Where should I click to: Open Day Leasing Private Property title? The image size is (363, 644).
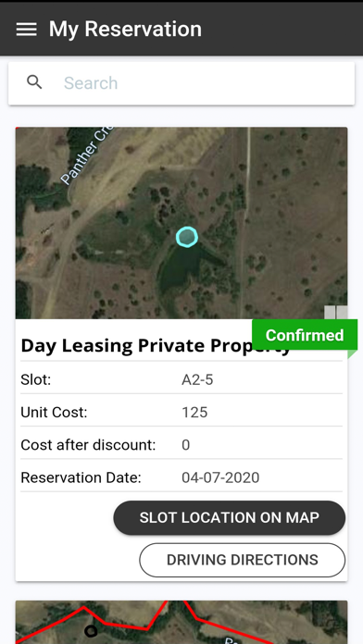point(156,346)
